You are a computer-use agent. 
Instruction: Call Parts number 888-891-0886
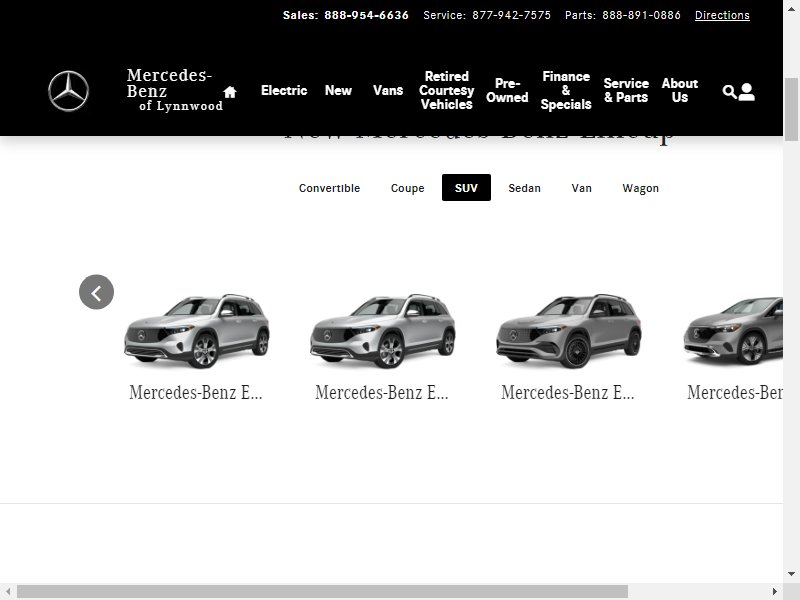click(641, 15)
